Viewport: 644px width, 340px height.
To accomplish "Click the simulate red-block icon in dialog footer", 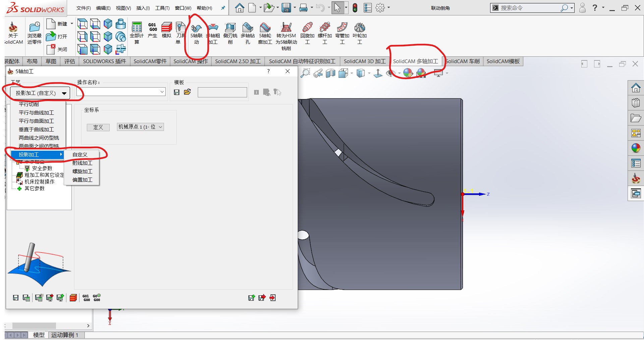I will [73, 298].
